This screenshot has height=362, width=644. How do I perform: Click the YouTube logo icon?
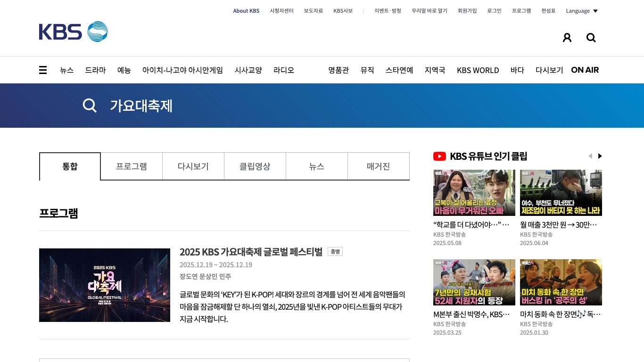click(439, 156)
